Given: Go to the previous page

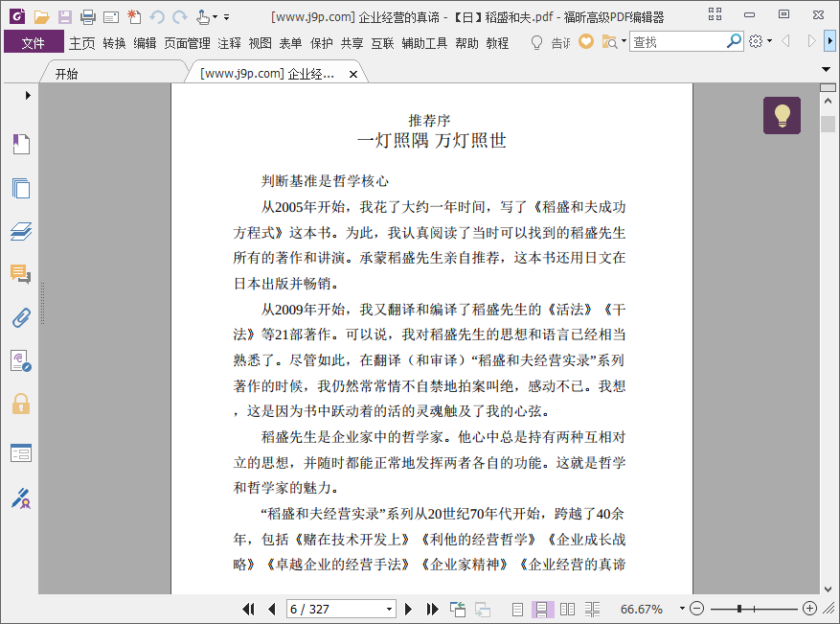Looking at the screenshot, I should [x=272, y=609].
